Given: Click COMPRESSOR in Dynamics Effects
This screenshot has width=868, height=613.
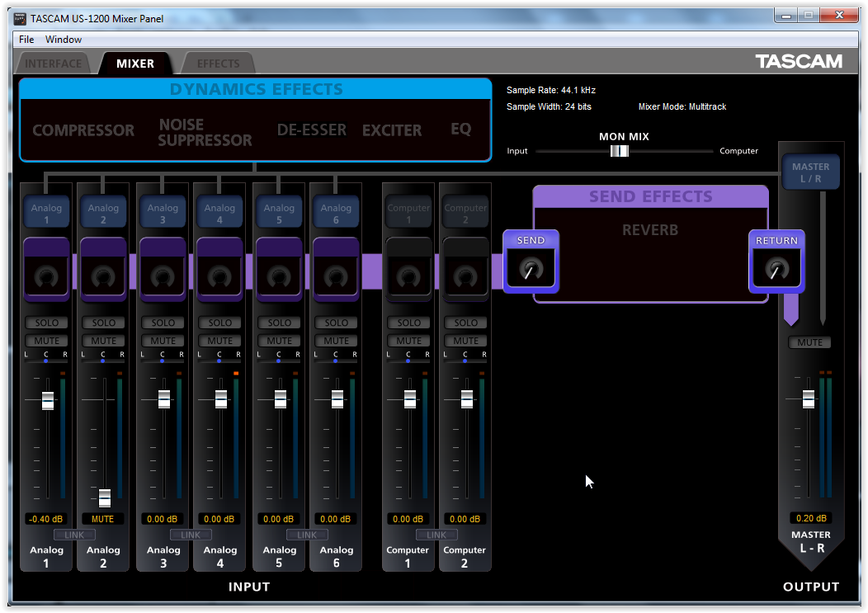Looking at the screenshot, I should click(x=83, y=130).
